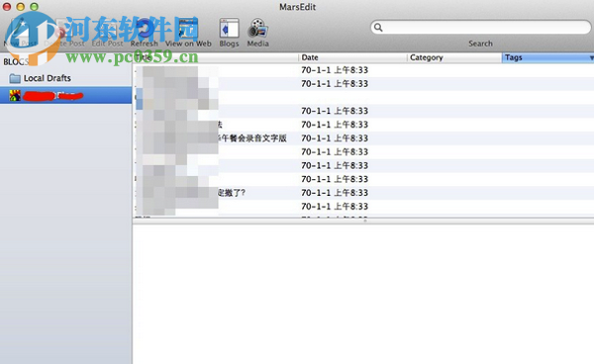
Task: Click the green zoom window button
Action: coord(34,7)
